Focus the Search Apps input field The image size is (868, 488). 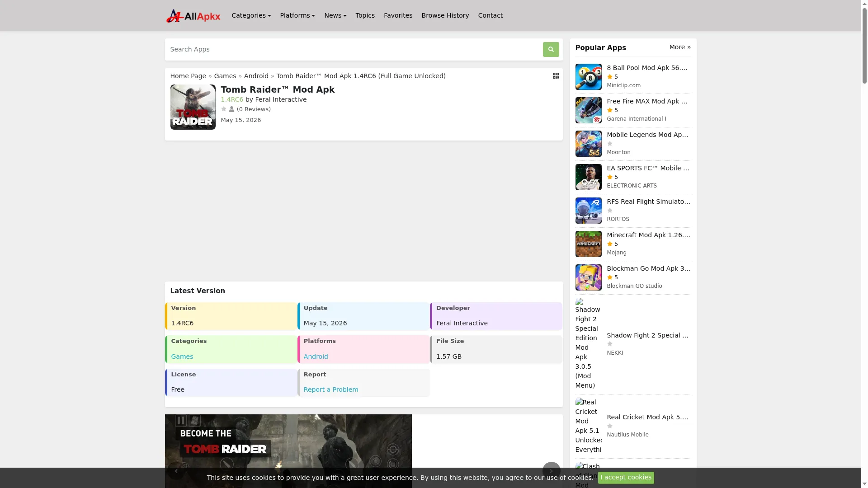(354, 49)
